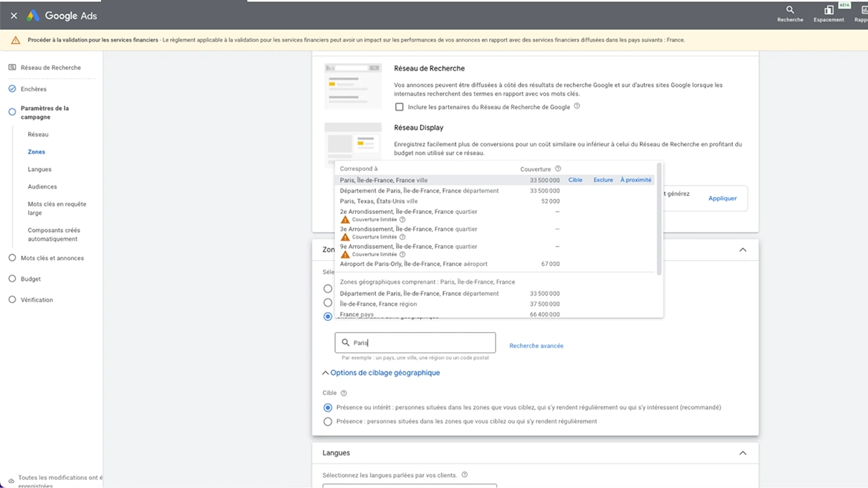Image resolution: width=868 pixels, height=488 pixels.
Task: Open the Réseau de Recherche sidebar step
Action: click(51, 68)
